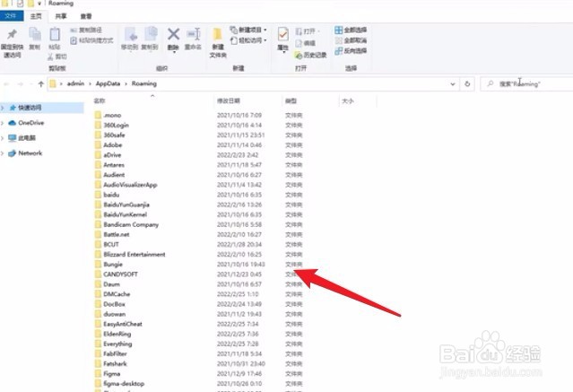Click the Refresh button beside address bar
Image resolution: width=573 pixels, height=392 pixels.
coord(467,84)
